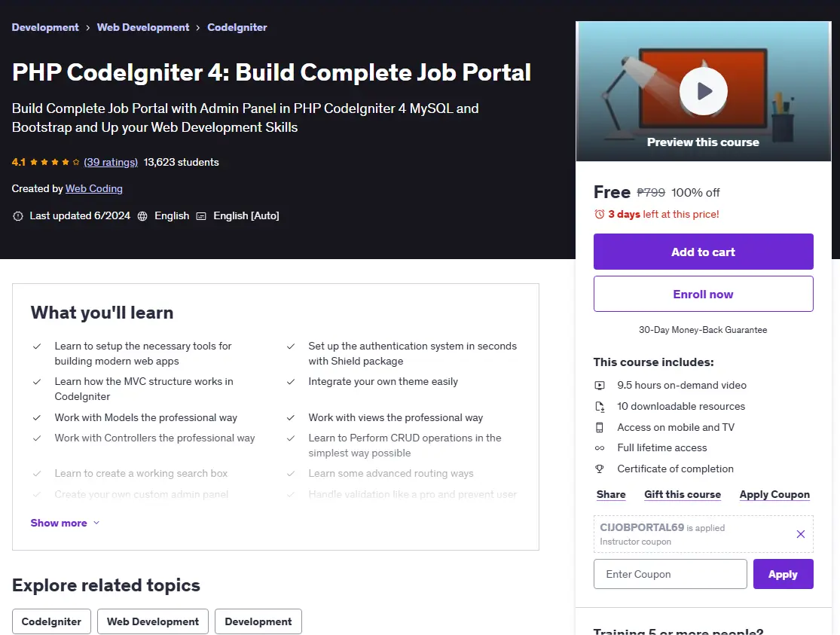The image size is (840, 635).
Task: Click the 'Full lifetime access' text
Action: 661,448
